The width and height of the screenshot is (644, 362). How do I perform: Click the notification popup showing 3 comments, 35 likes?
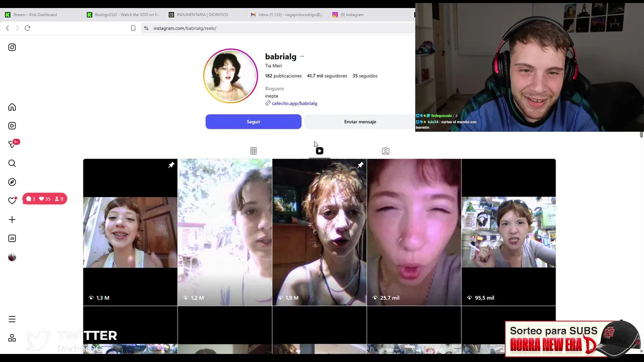(45, 199)
